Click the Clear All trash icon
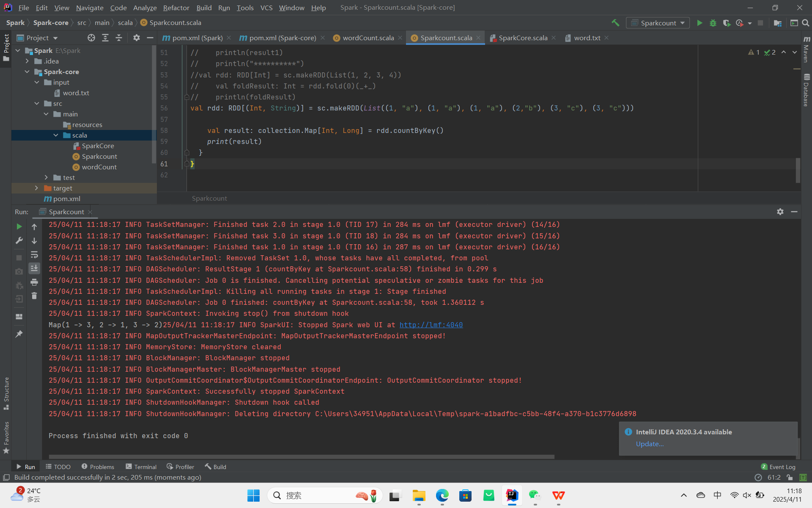812x508 pixels. [x=34, y=296]
